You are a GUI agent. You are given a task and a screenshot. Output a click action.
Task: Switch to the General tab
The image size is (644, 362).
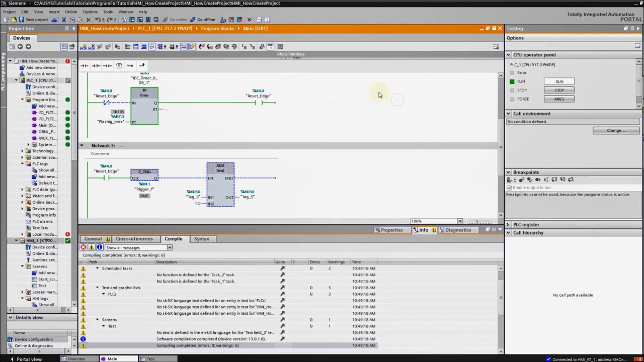point(96,239)
